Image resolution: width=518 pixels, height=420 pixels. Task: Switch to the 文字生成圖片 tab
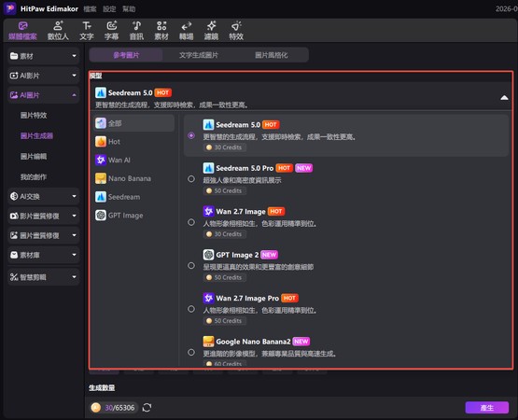(x=199, y=55)
